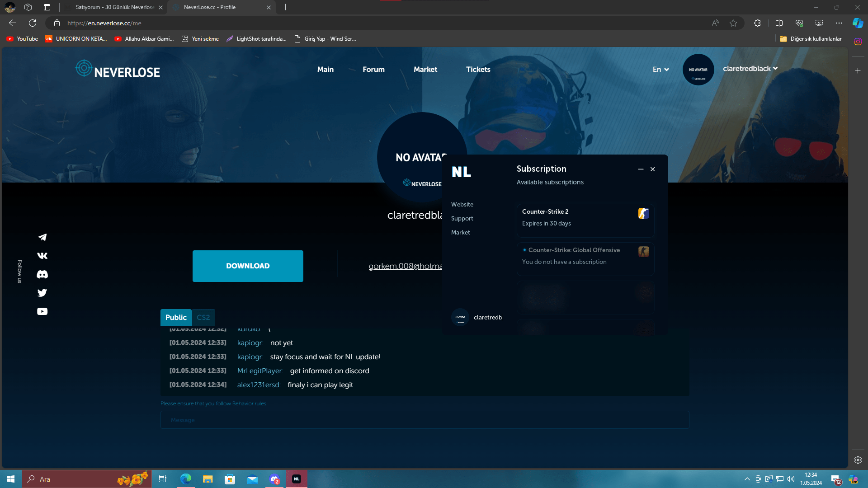Open the gorkem.008 email link
Viewport: 868px width, 488px height.
pos(406,266)
